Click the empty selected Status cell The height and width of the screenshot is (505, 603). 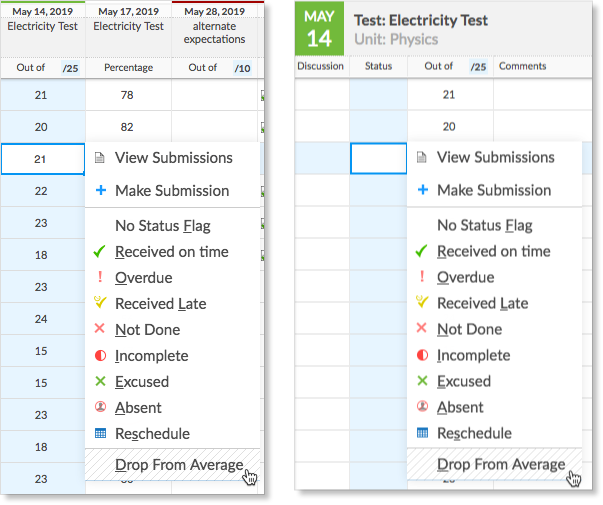378,158
